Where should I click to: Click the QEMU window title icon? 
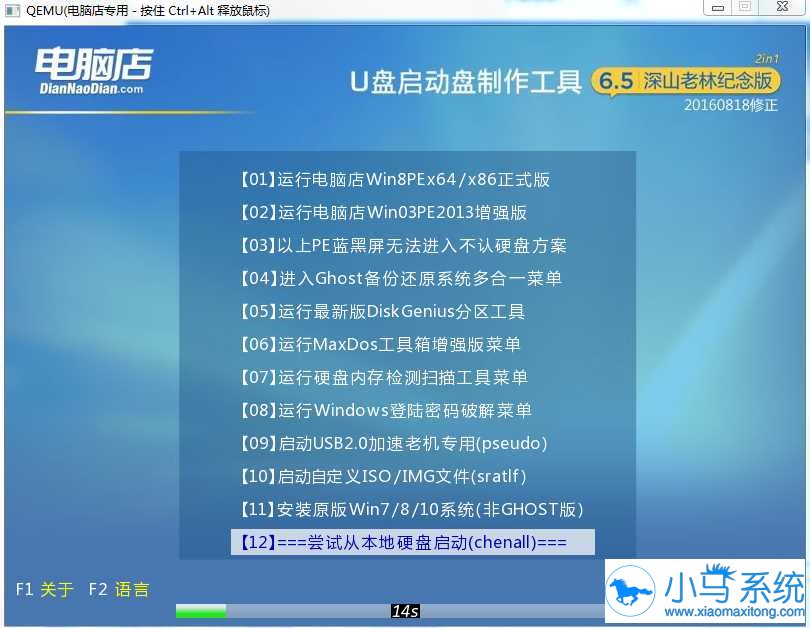point(12,10)
